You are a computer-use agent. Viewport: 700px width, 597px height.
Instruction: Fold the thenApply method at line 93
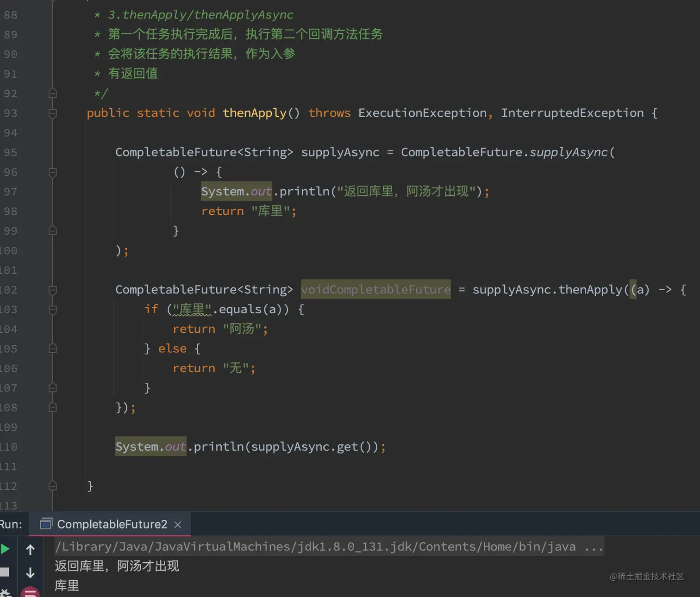tap(53, 113)
